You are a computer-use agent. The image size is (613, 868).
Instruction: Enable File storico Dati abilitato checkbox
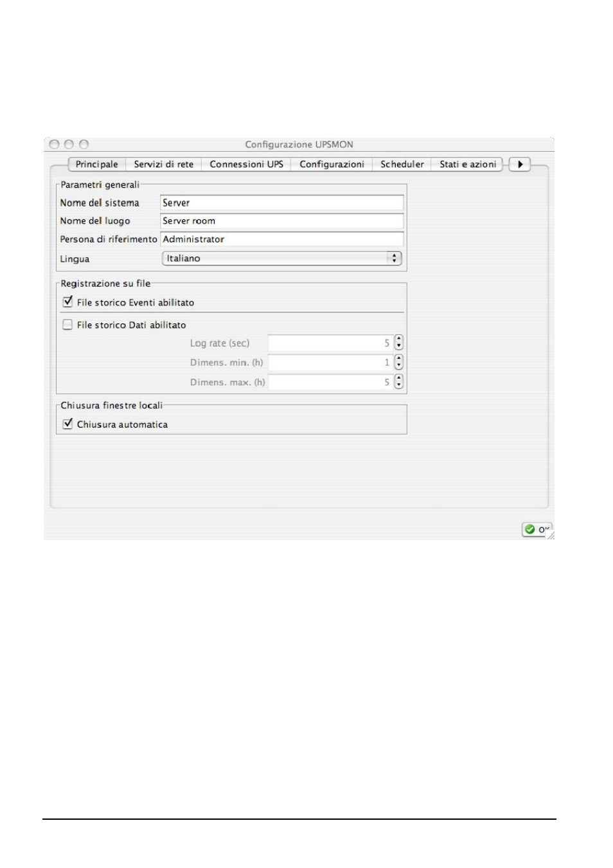pos(67,325)
